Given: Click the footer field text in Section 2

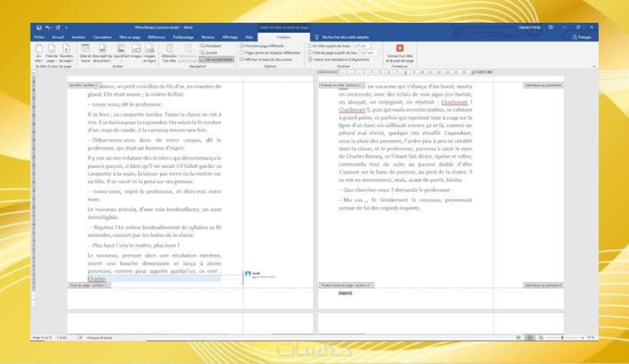Looking at the screenshot, I should (345, 293).
